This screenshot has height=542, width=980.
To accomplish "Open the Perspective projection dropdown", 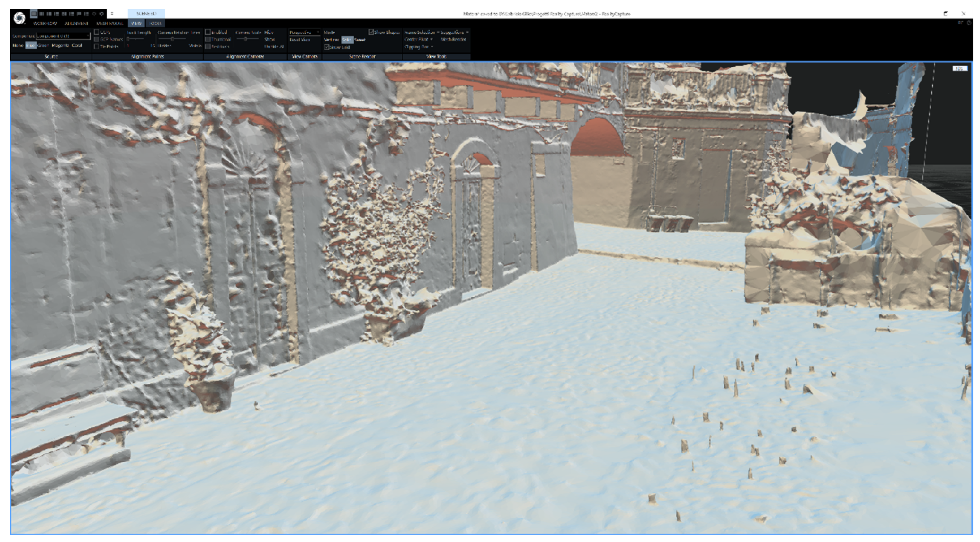I will coord(304,32).
